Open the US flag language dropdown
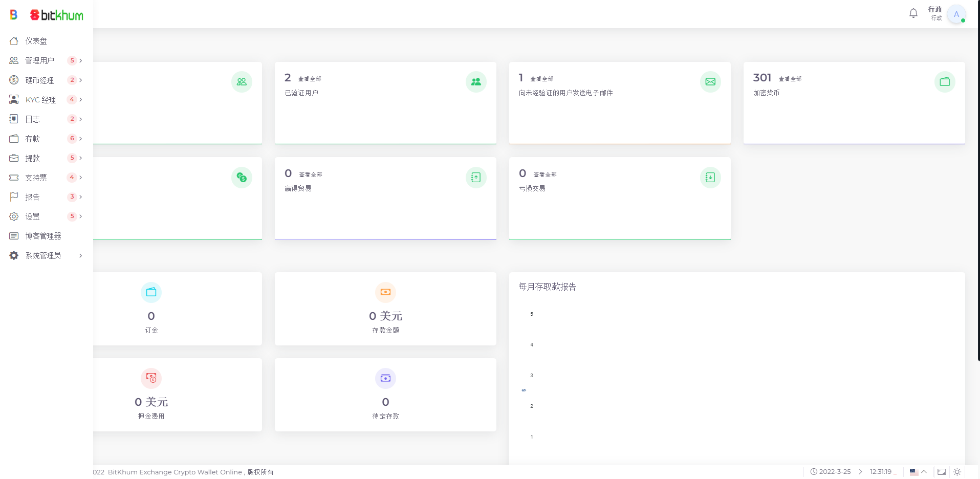980x479 pixels. pos(918,472)
